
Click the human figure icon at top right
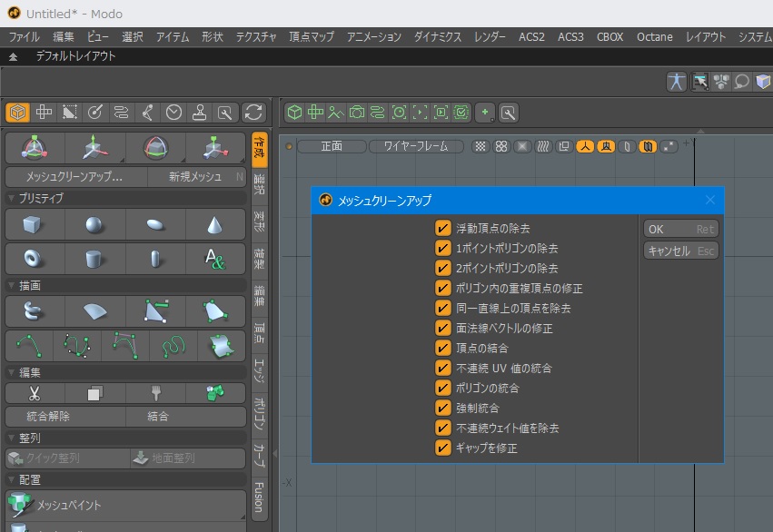(x=677, y=82)
